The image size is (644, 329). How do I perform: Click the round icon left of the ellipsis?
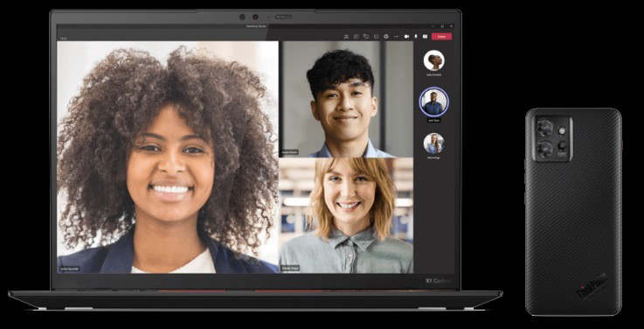[x=386, y=36]
